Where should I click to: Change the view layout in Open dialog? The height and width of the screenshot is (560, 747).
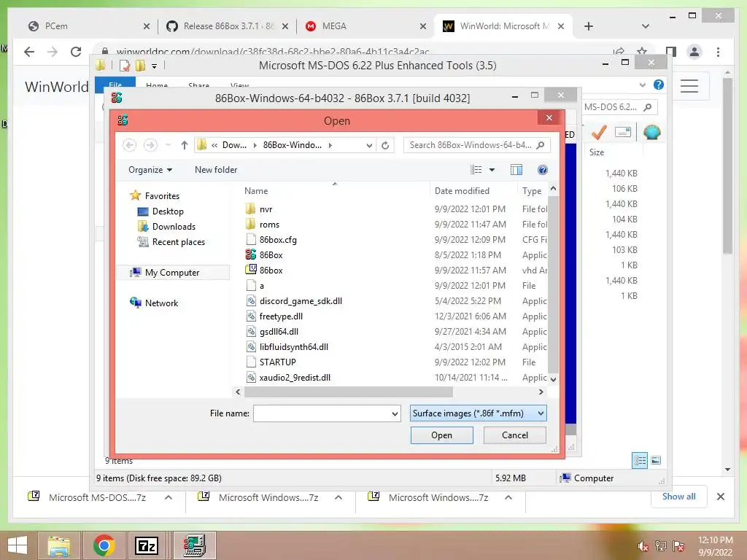click(x=476, y=169)
